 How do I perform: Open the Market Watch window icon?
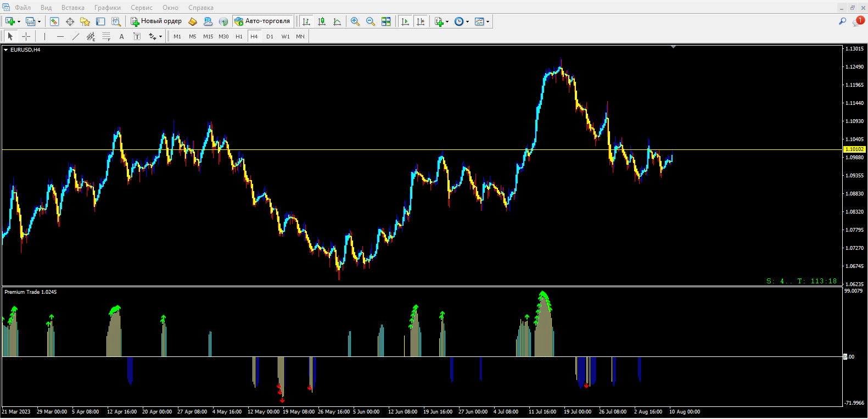coord(54,21)
